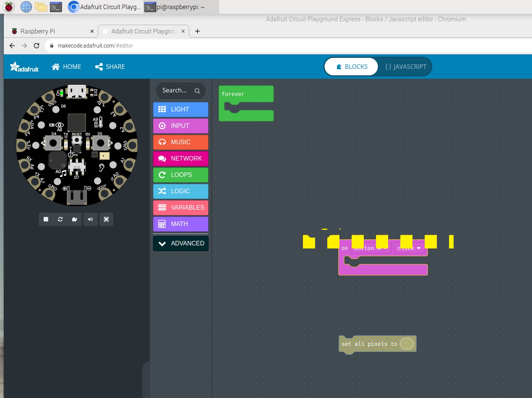Stop the board simulator
The image size is (532, 398).
coord(46,219)
